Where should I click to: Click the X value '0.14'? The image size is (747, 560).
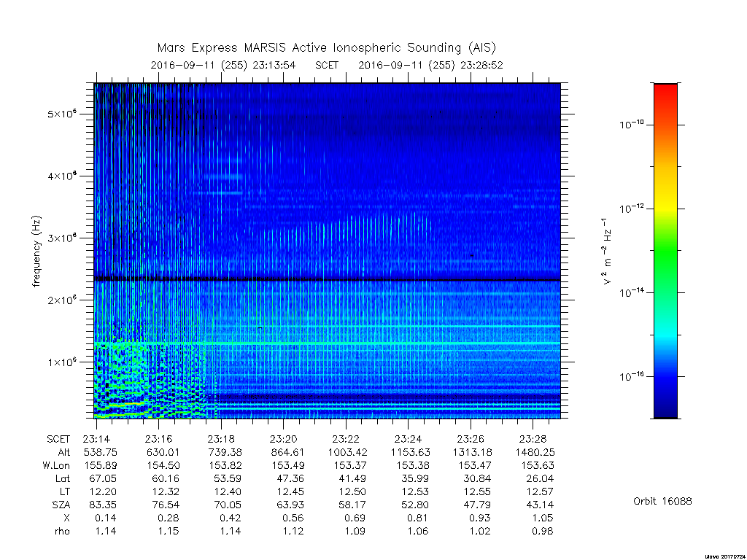point(106,518)
